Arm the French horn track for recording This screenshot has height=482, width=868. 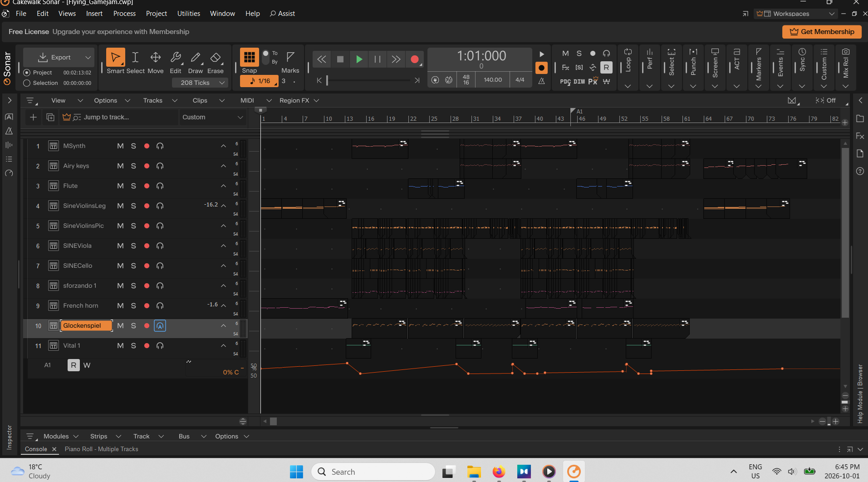(147, 305)
